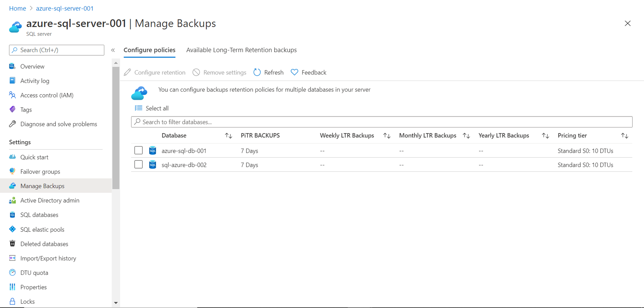Check the sql-azure-db-002 checkbox
The image size is (644, 308).
coord(138,165)
